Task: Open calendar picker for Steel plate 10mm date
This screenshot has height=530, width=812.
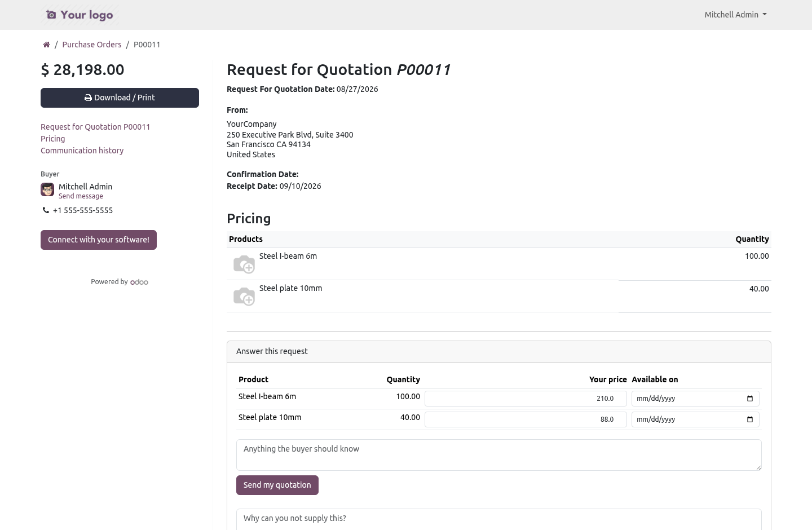Action: point(750,419)
